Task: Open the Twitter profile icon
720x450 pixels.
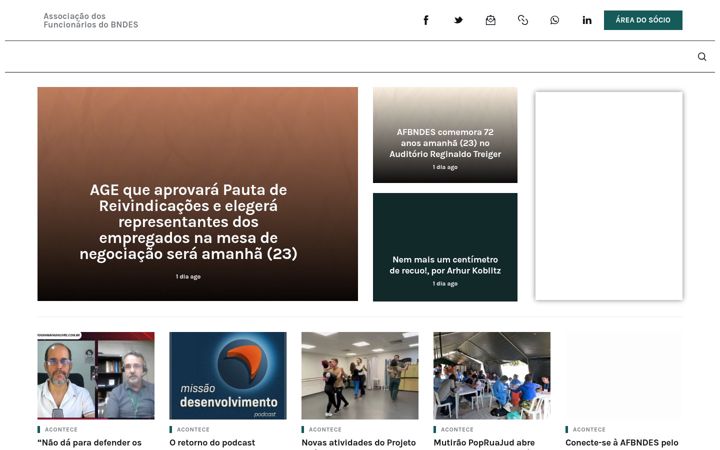Action: tap(458, 20)
